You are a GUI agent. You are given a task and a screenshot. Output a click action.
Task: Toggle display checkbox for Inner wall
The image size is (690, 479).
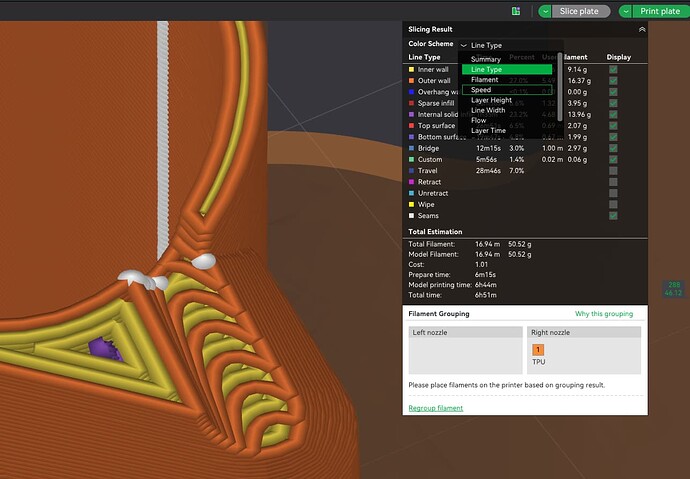[613, 69]
